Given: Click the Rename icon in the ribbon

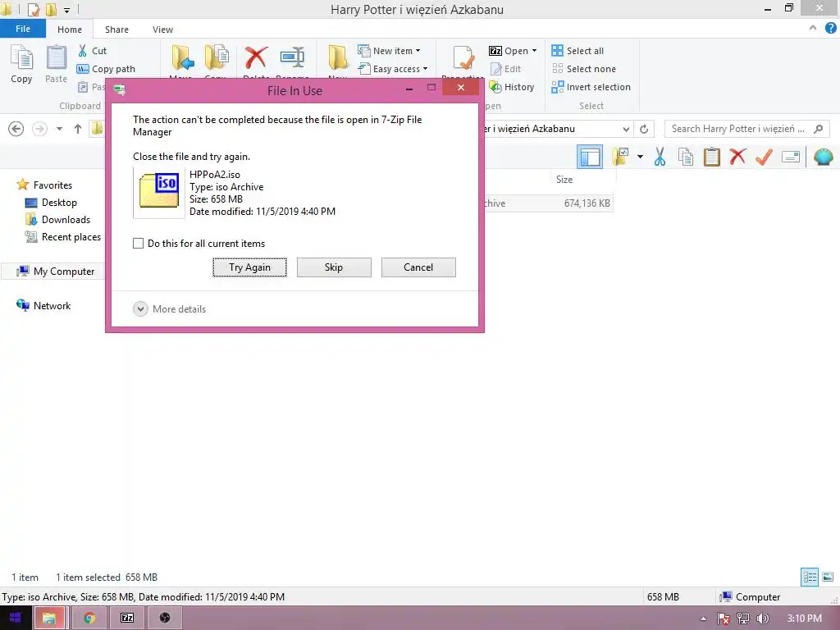Looking at the screenshot, I should pyautogui.click(x=292, y=57).
